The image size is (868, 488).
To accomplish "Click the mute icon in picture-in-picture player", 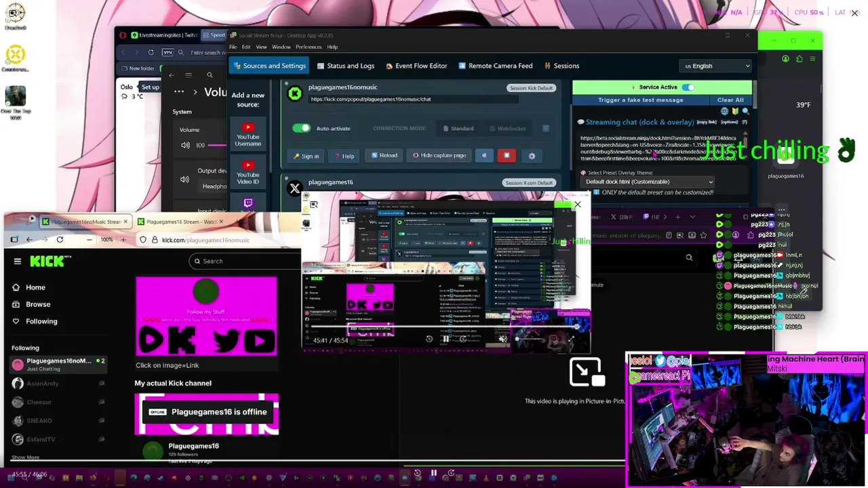I will [502, 339].
